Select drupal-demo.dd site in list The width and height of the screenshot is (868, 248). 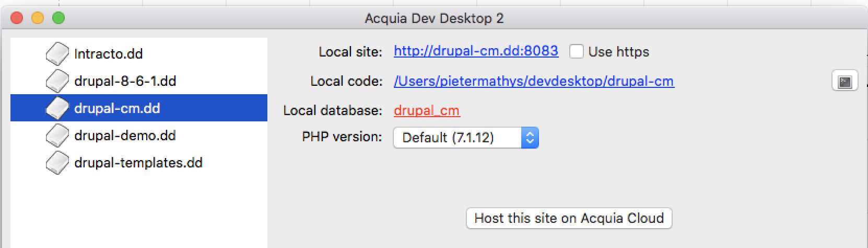click(x=139, y=135)
